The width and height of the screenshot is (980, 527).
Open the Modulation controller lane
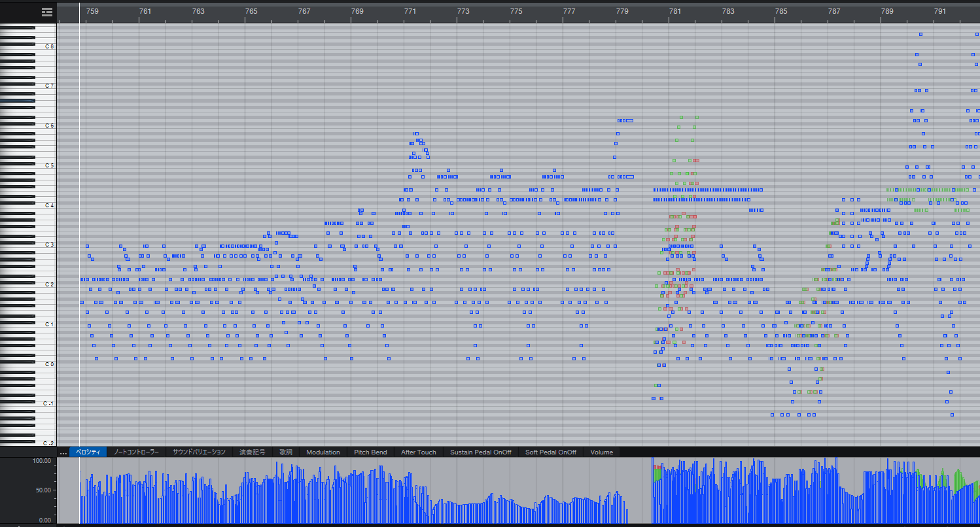click(324, 452)
